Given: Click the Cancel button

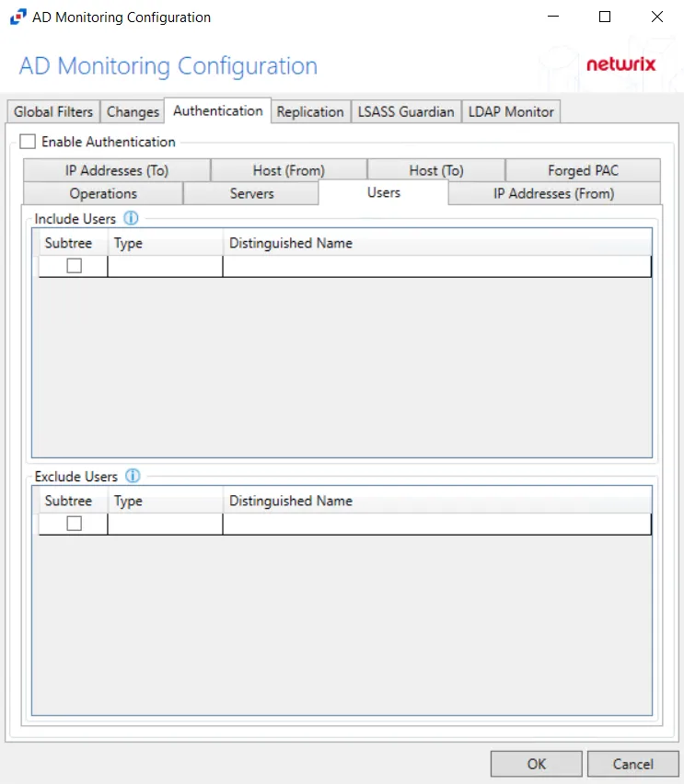Looking at the screenshot, I should coord(633,764).
